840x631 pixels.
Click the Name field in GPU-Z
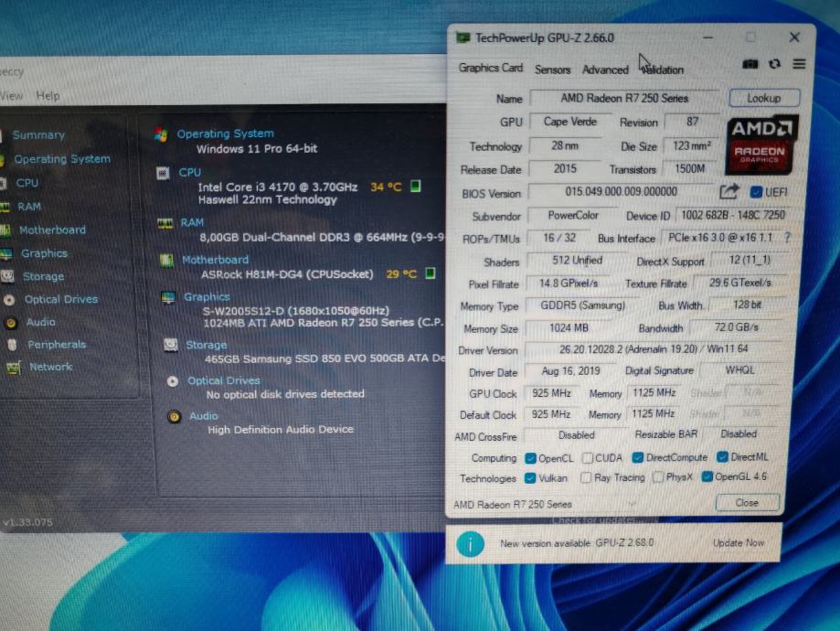point(624,98)
